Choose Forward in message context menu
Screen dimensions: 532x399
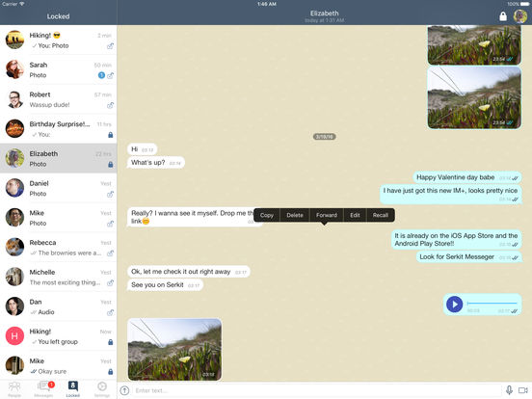pos(327,215)
